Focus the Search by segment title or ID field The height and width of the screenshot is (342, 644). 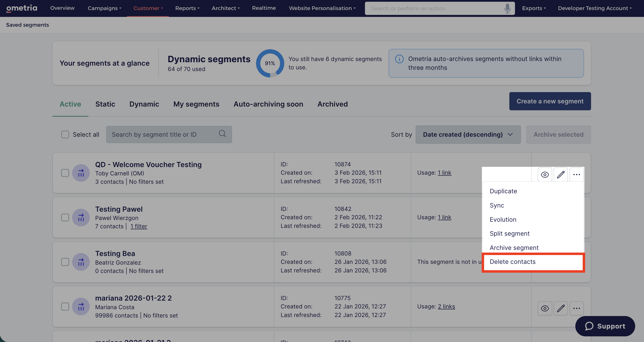point(169,134)
